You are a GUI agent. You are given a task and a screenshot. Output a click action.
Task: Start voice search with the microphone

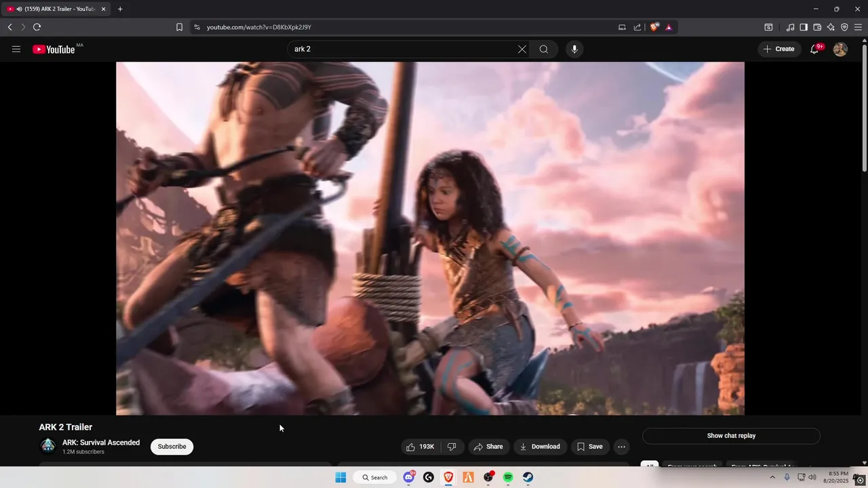pyautogui.click(x=574, y=49)
